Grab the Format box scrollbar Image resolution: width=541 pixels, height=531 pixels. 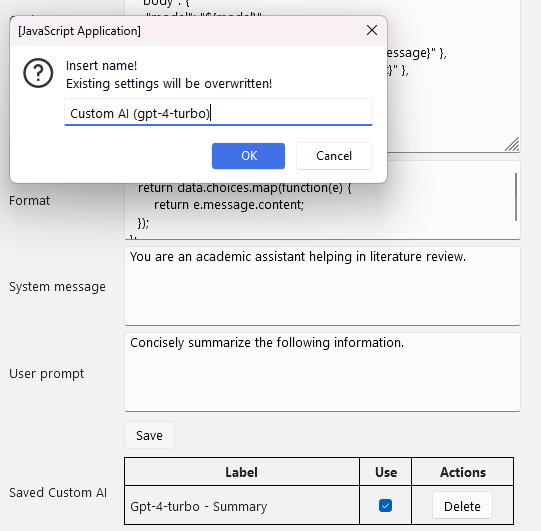coord(516,197)
